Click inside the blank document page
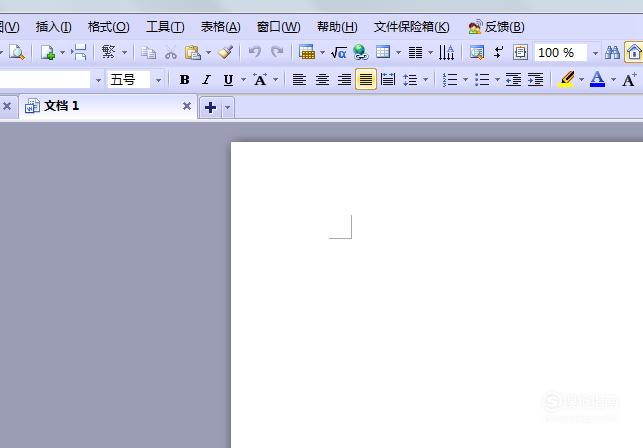This screenshot has height=448, width=643. 437,295
